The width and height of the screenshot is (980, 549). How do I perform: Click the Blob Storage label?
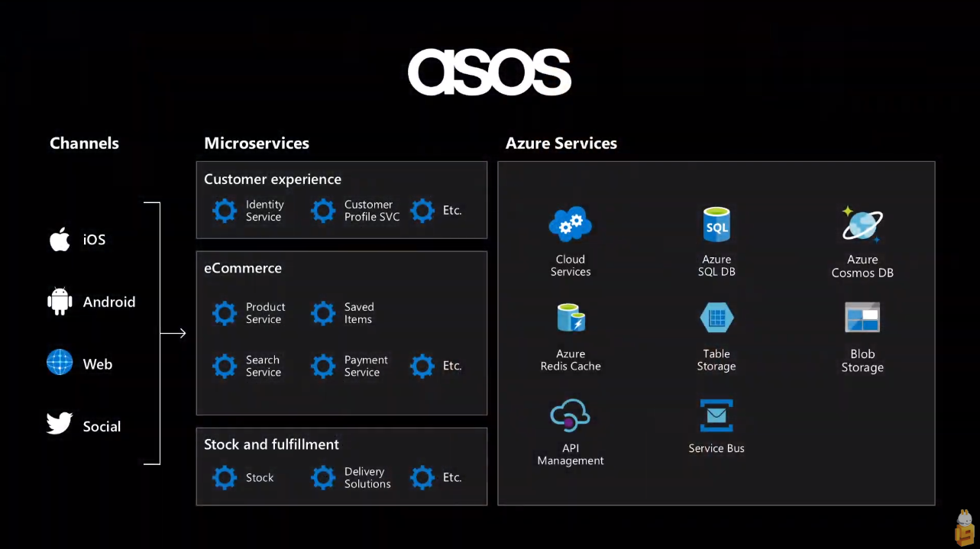coord(862,360)
